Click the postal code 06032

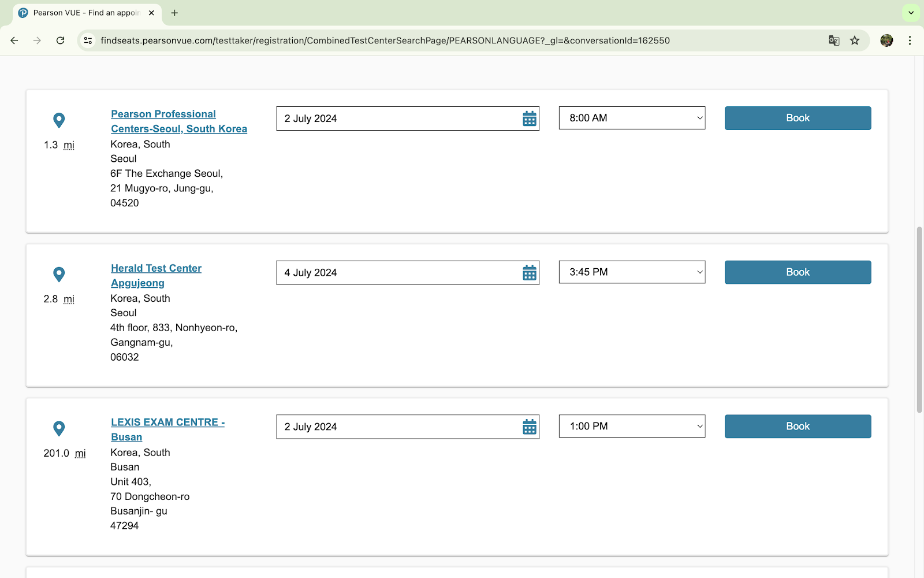coord(125,357)
